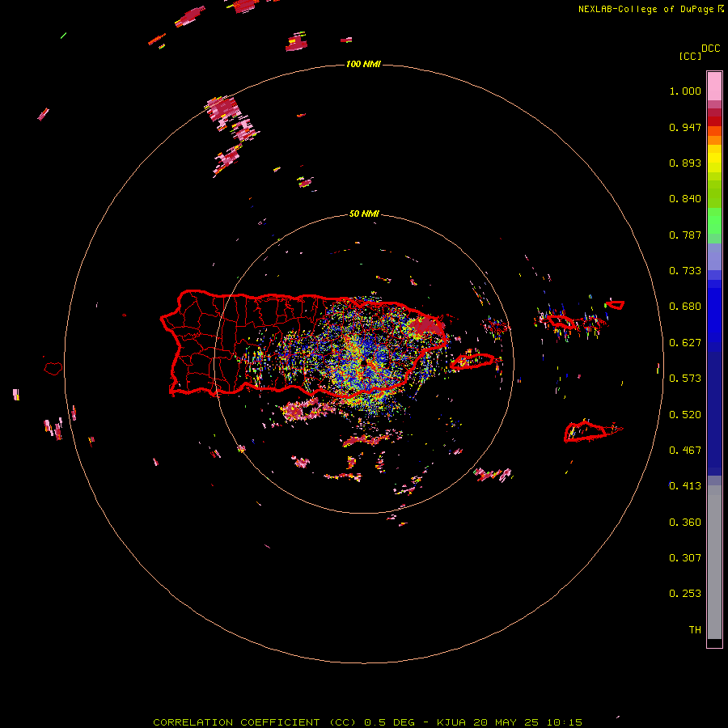Select the 0.680 scale value

pyautogui.click(x=685, y=307)
